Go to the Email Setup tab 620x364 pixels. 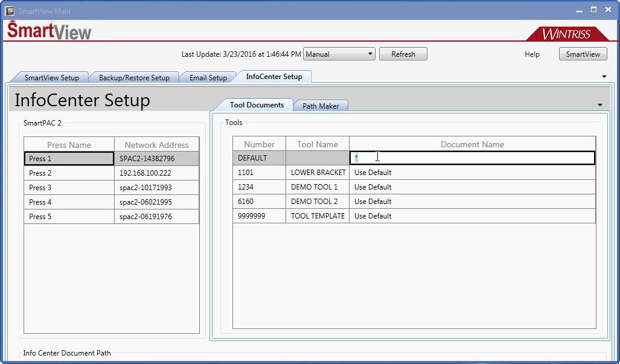click(208, 77)
